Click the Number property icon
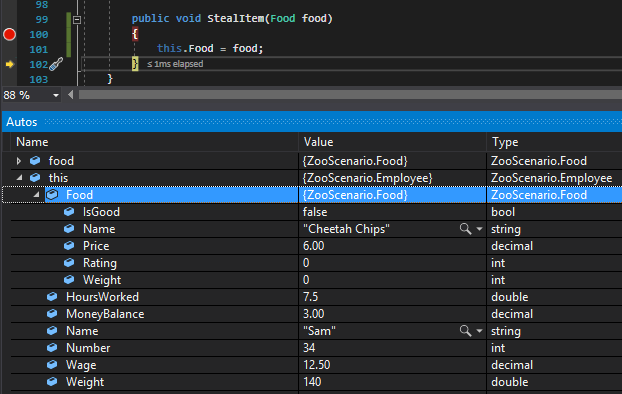The image size is (622, 394). point(52,348)
